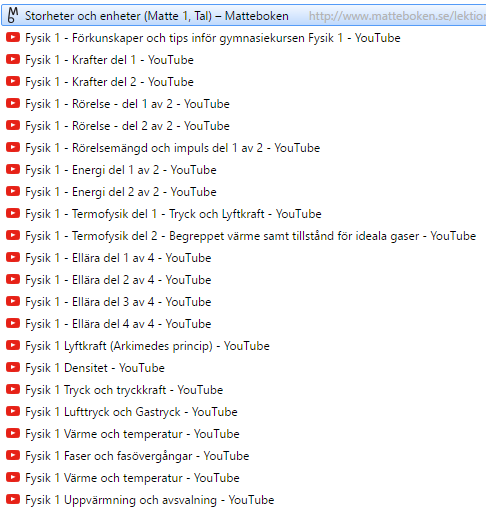Open Fysik 1 Faser och fasövergångar entry
This screenshot has width=488, height=516.
coord(137,456)
